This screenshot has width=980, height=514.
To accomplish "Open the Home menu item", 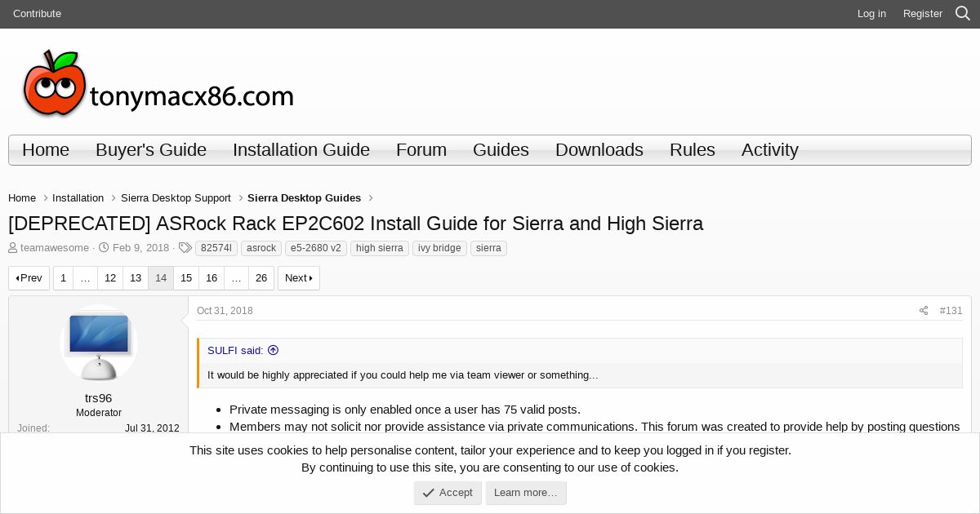I will (46, 150).
